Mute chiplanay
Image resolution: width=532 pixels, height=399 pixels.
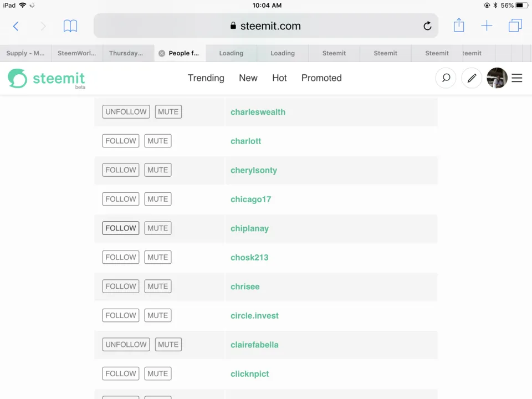click(x=158, y=228)
